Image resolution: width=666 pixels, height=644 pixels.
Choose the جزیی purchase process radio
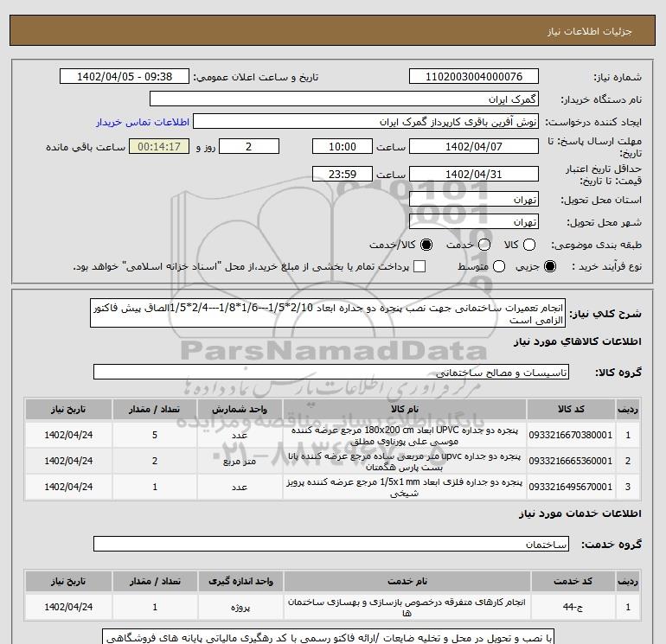click(x=550, y=266)
